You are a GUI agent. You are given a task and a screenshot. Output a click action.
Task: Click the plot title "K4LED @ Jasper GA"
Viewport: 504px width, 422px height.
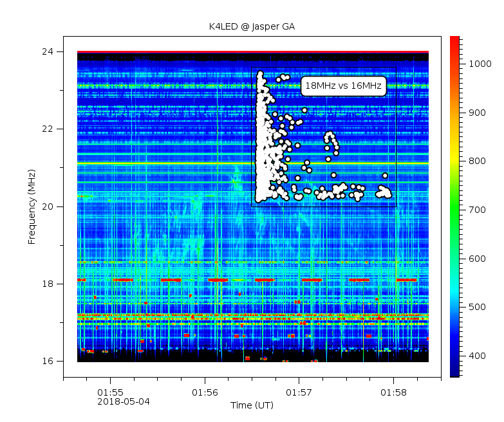(252, 27)
